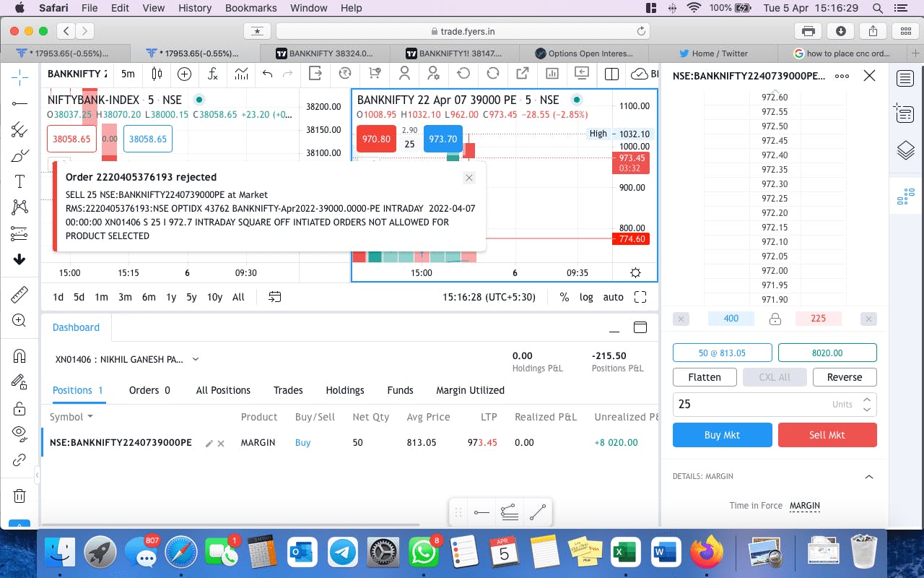Open the go-to-date calendar icon
The image size is (924, 578).
coord(274,297)
